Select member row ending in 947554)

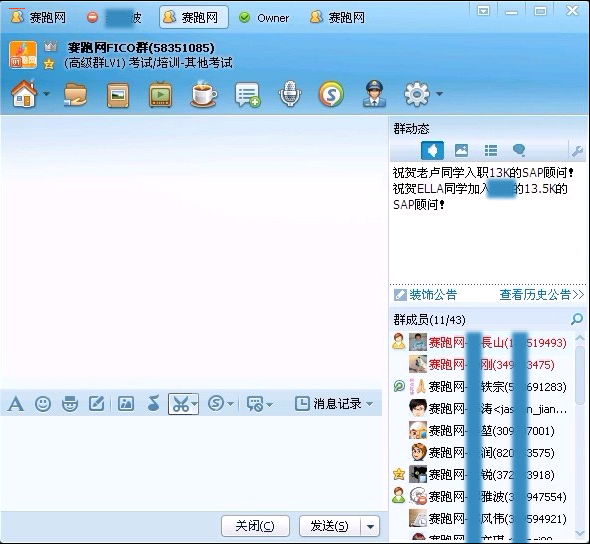(483, 497)
